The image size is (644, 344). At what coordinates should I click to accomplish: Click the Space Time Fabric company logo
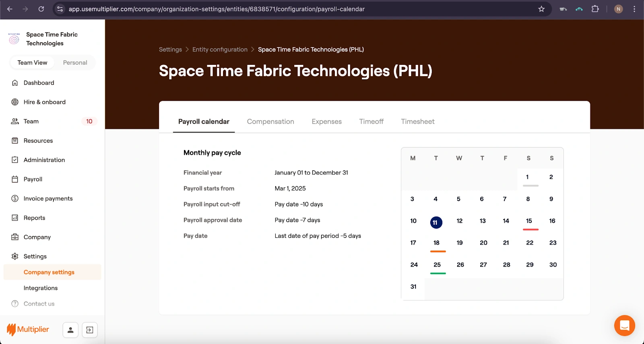[14, 39]
